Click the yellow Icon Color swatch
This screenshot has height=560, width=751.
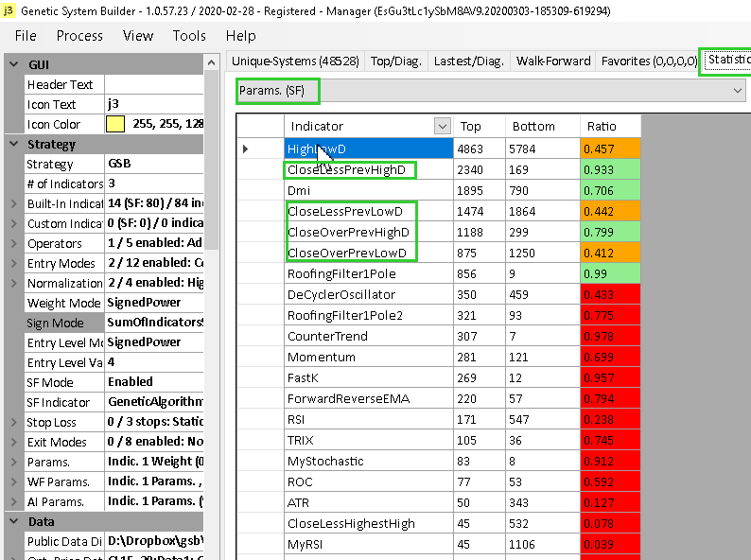tap(115, 125)
